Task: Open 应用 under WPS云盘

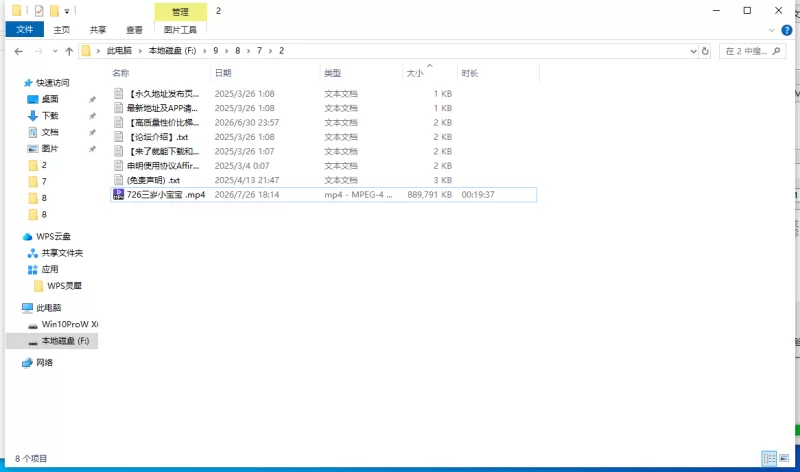Action: [x=50, y=269]
